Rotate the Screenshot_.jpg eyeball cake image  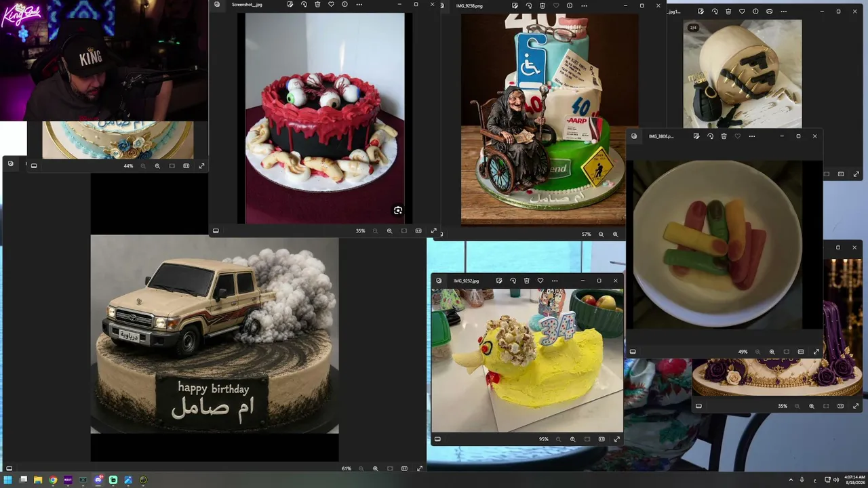point(304,5)
